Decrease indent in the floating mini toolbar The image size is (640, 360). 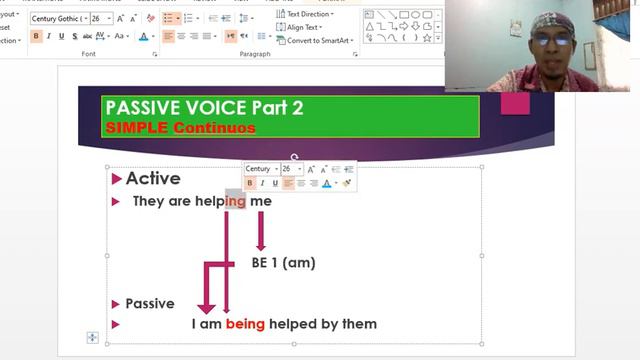tap(336, 169)
